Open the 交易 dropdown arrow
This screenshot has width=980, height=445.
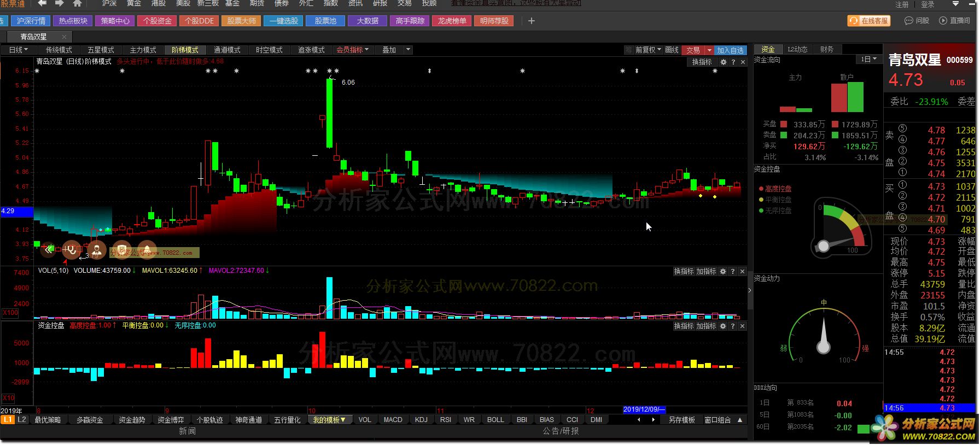coord(709,50)
